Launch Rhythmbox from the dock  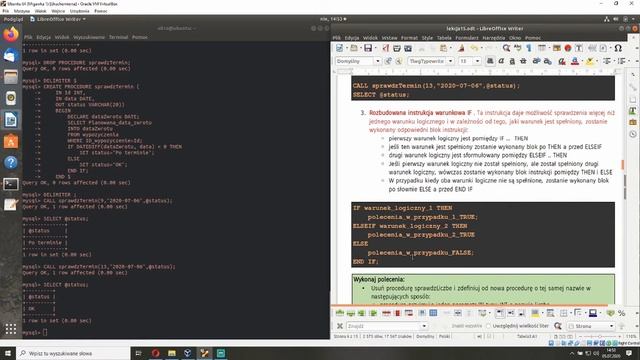click(x=11, y=98)
